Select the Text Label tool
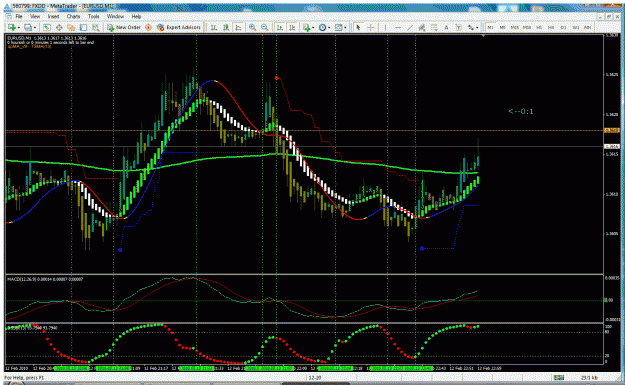The height and width of the screenshot is (385, 625). tap(458, 28)
